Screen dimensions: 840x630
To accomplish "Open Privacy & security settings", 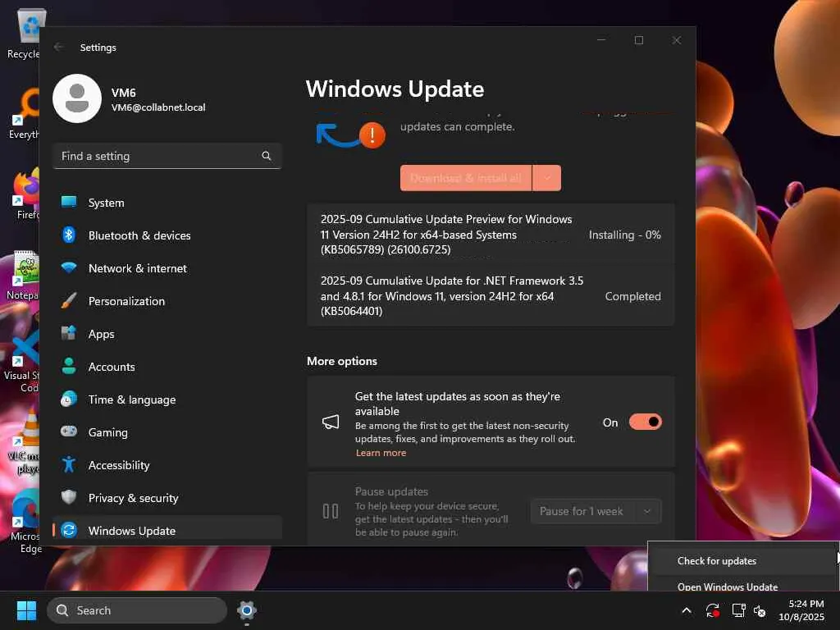I will click(167, 498).
